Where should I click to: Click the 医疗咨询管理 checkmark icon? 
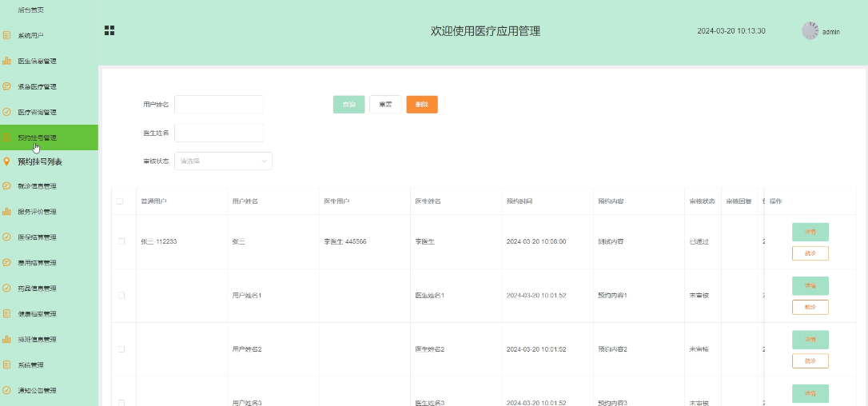point(6,112)
